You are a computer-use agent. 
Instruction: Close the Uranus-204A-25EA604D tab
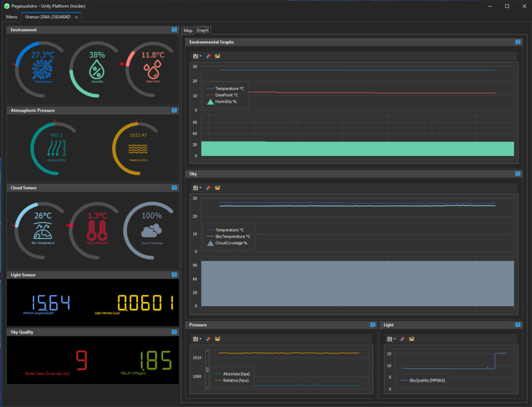(76, 17)
